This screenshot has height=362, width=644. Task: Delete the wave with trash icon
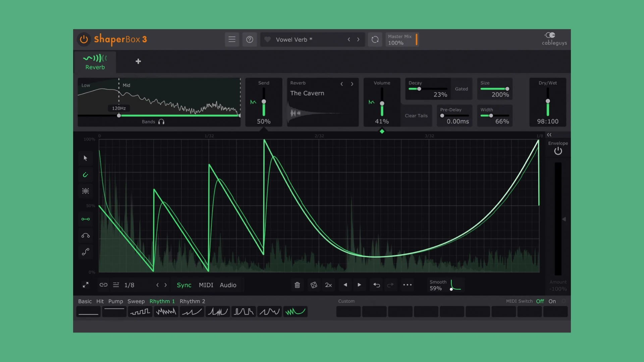click(297, 285)
